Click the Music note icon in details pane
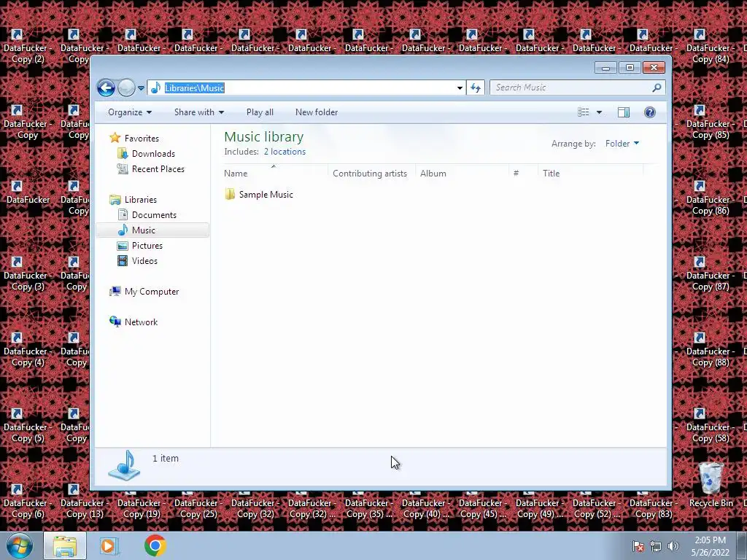Viewport: 747px width, 560px height. 124,466
